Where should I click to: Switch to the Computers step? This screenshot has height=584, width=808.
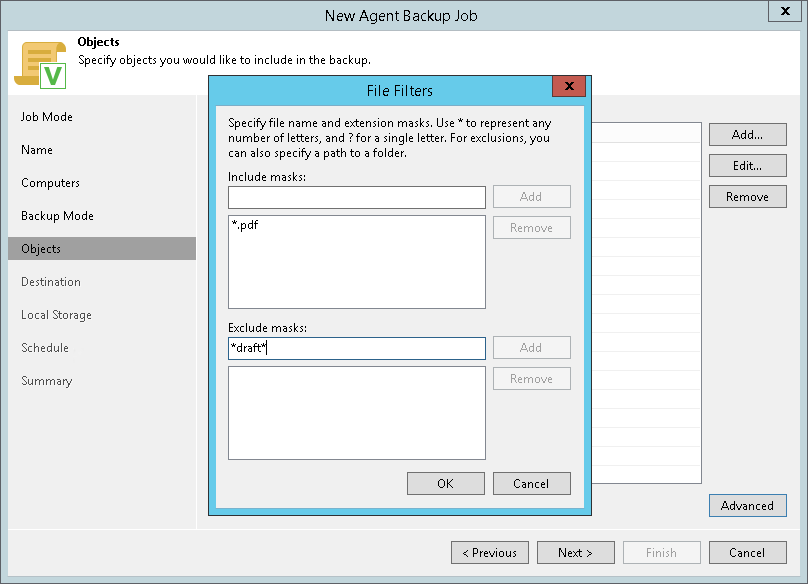(50, 183)
